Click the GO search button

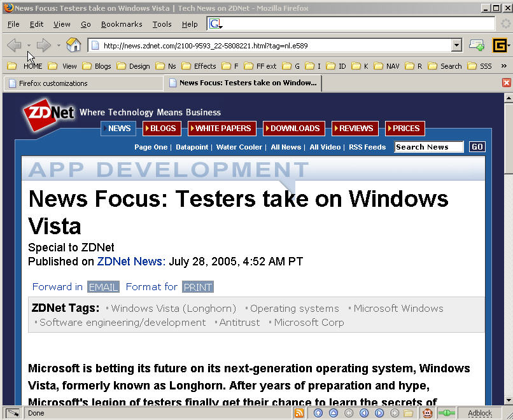tap(477, 147)
